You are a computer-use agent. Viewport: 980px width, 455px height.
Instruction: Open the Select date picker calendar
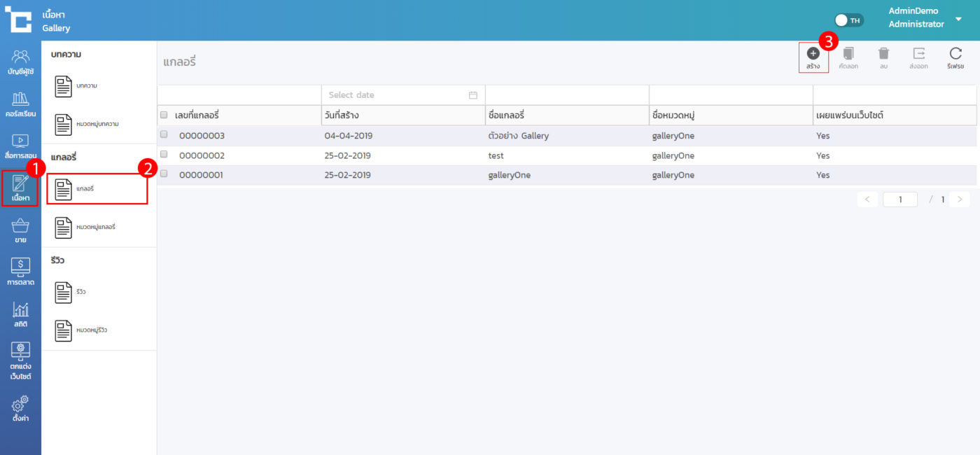472,95
